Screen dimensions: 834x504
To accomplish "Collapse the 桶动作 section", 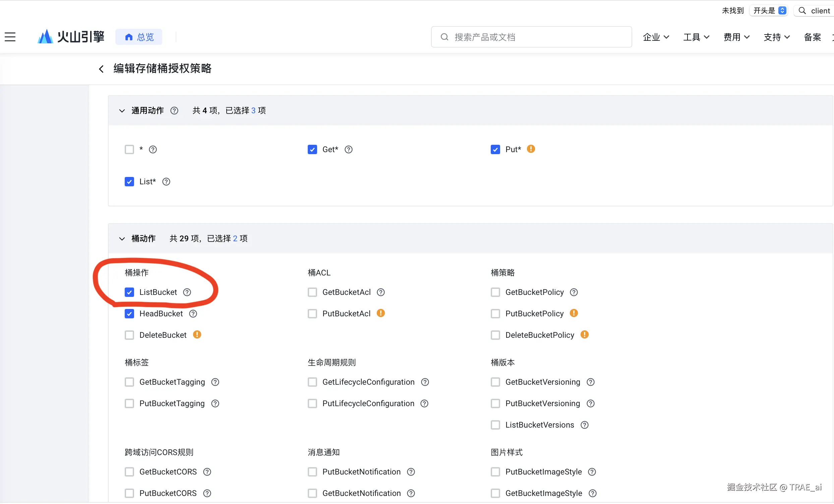I will coord(122,239).
